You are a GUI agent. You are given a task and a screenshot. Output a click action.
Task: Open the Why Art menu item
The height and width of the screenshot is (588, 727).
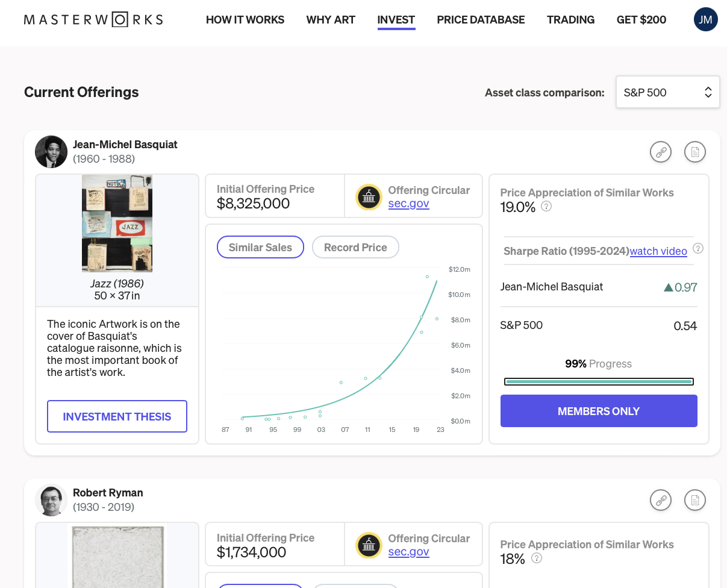point(331,20)
